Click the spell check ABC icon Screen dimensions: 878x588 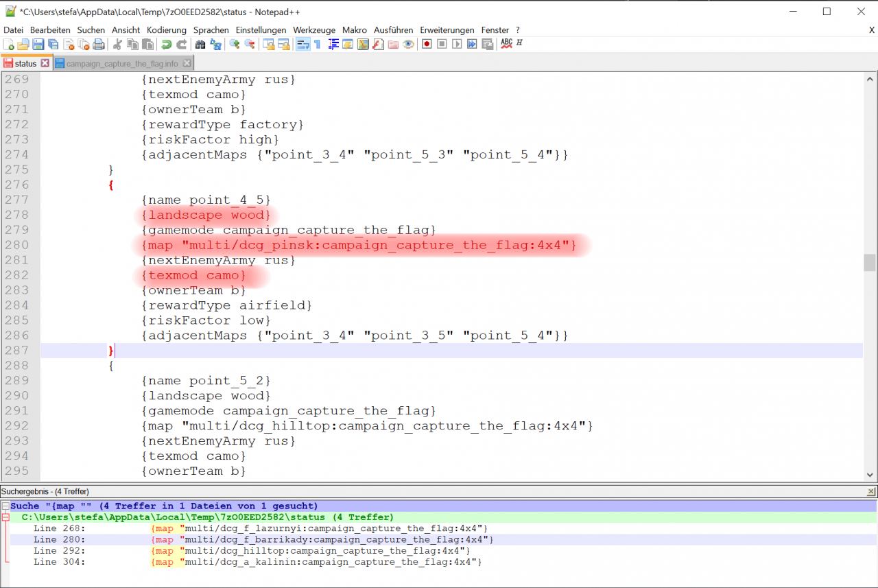[506, 43]
